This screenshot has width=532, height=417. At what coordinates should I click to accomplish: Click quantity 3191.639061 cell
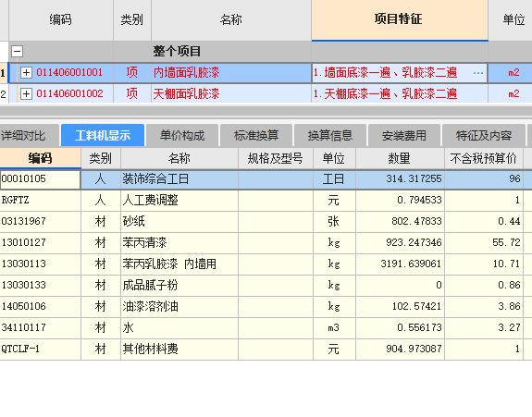click(400, 264)
